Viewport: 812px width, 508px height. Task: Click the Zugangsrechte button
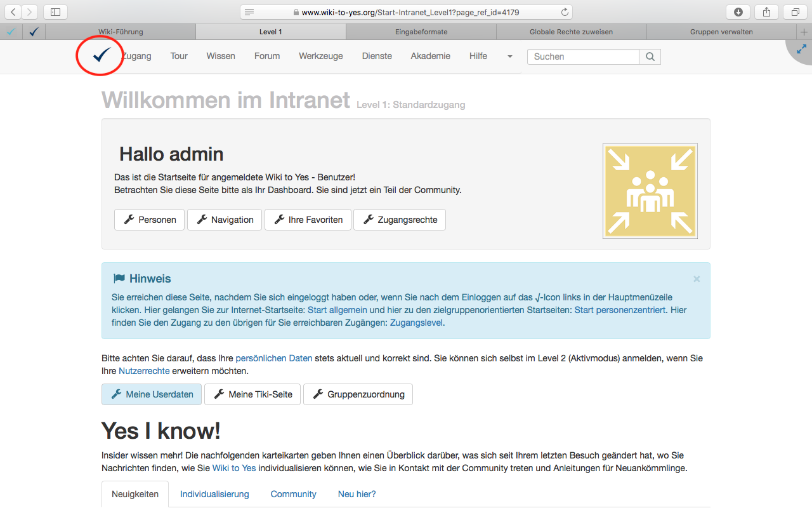coord(400,220)
